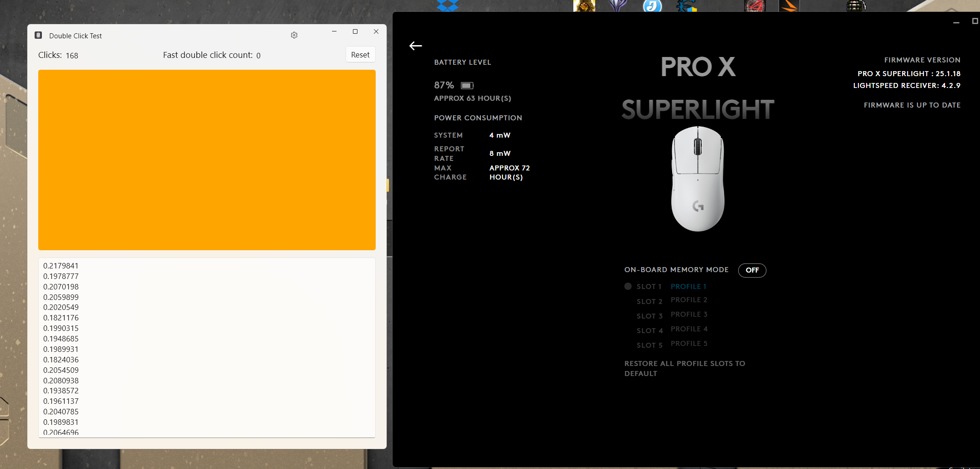Click 'APPROX 72 HOUR(S)' max charge value

510,173
